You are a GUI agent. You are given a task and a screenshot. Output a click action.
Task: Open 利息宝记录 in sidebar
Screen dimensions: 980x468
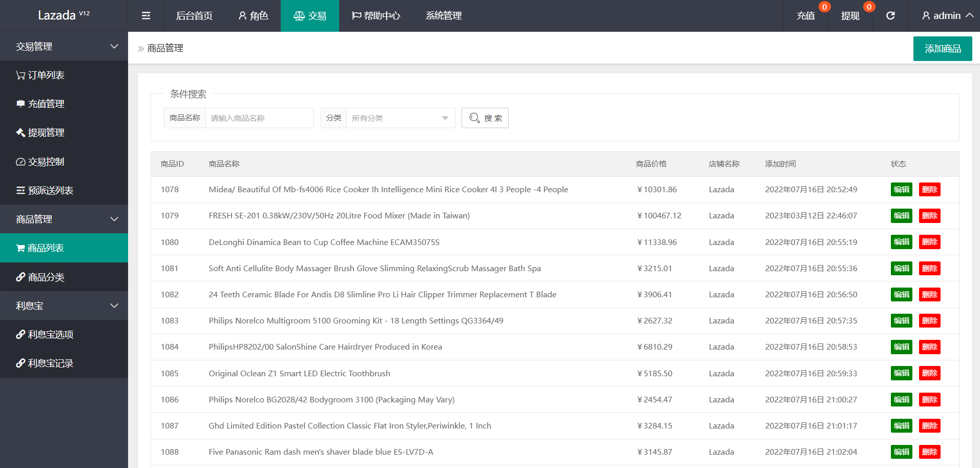coord(64,363)
